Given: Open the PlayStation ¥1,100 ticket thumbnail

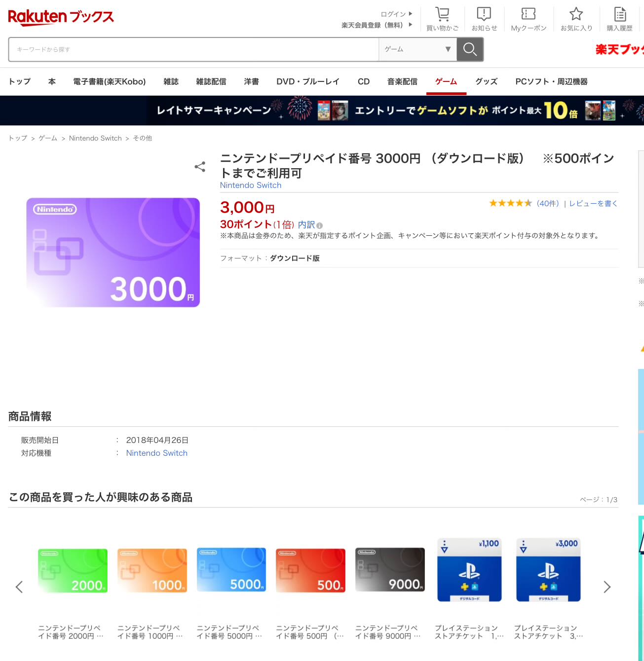Looking at the screenshot, I should (x=469, y=570).
